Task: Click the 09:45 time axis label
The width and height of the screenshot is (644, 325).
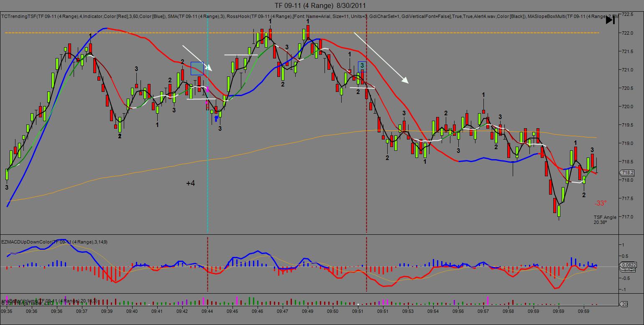Action: coord(233,311)
